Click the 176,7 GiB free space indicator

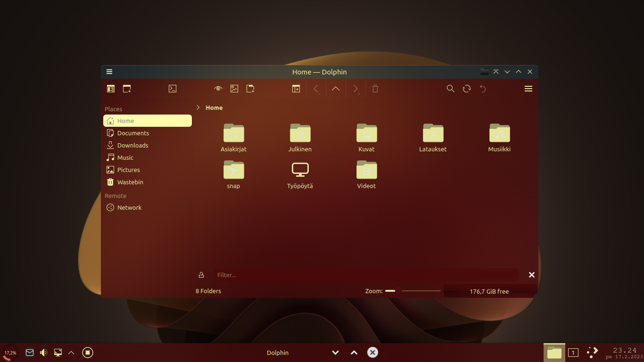tap(489, 291)
